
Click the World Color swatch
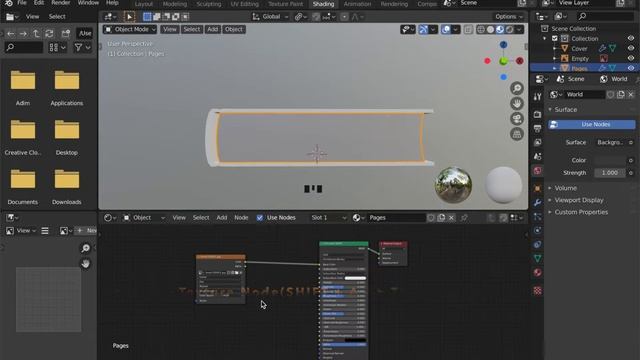point(610,160)
